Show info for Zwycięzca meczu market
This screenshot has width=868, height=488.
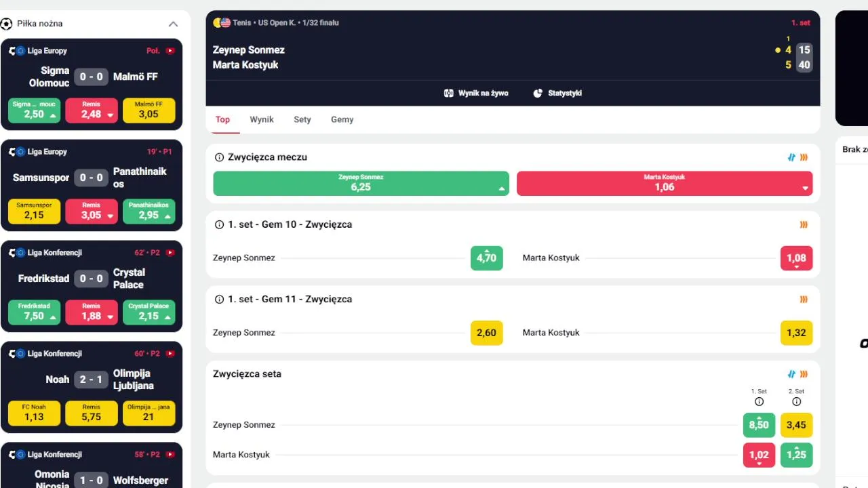click(x=219, y=157)
